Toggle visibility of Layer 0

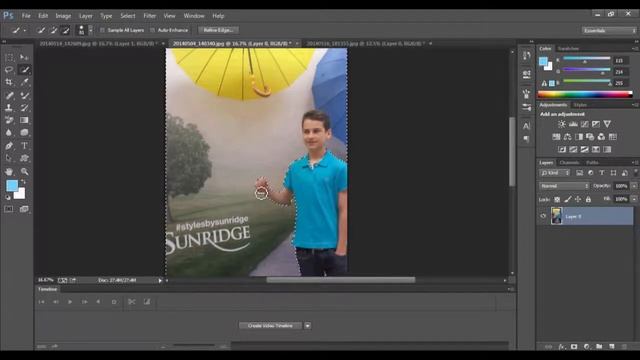point(543,216)
